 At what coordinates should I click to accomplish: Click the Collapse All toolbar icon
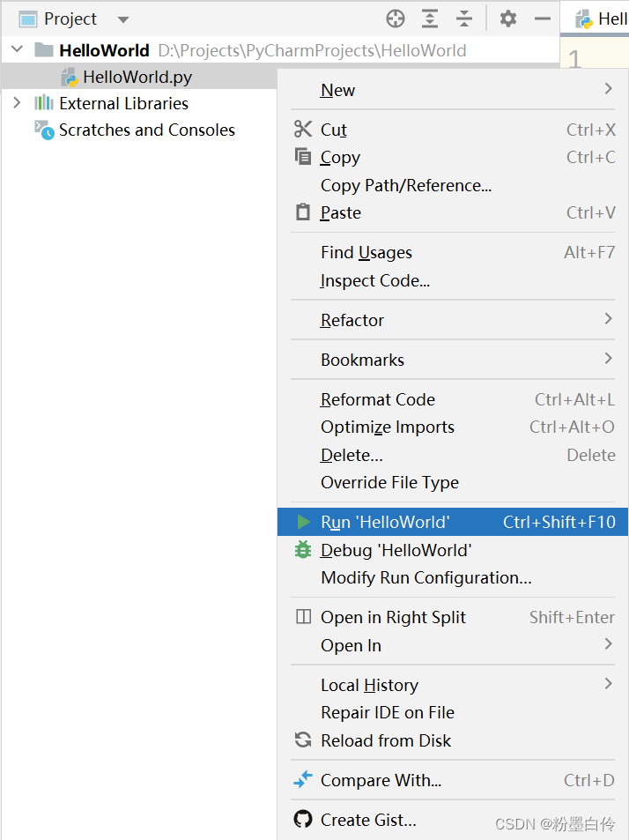coord(464,19)
